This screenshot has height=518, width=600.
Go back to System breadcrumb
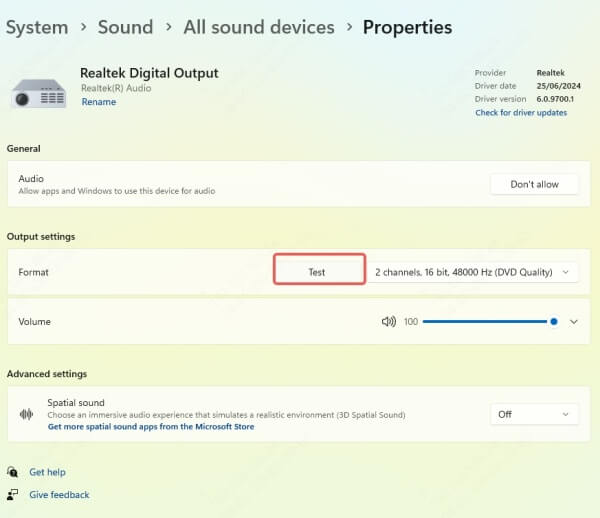point(37,28)
